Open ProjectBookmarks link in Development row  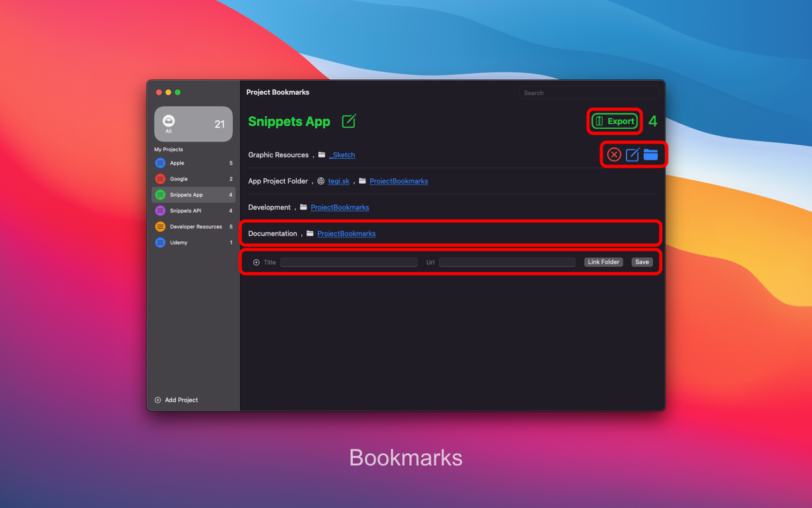click(x=339, y=207)
